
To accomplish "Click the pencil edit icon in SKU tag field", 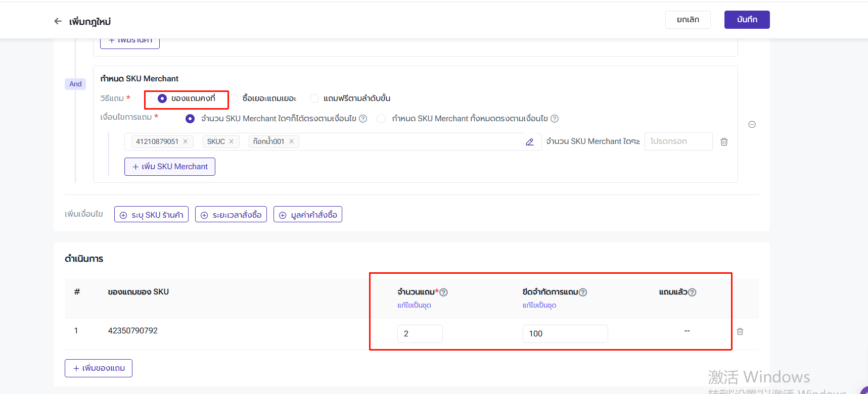I will point(529,142).
